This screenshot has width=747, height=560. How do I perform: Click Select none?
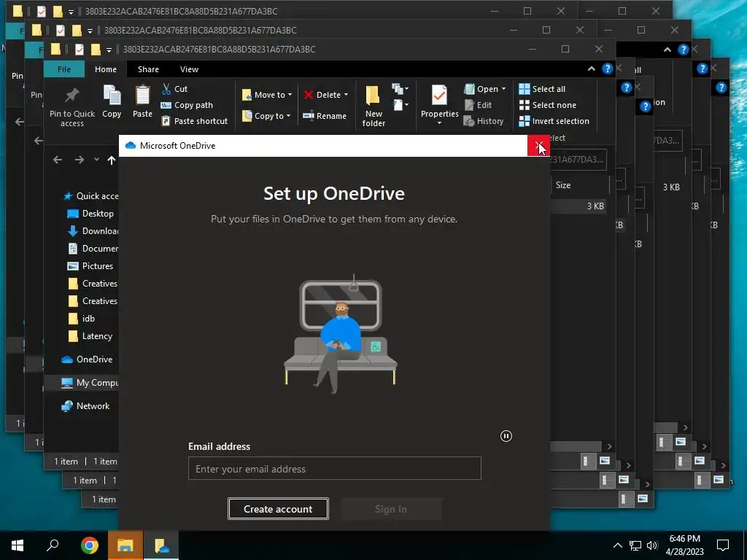547,105
